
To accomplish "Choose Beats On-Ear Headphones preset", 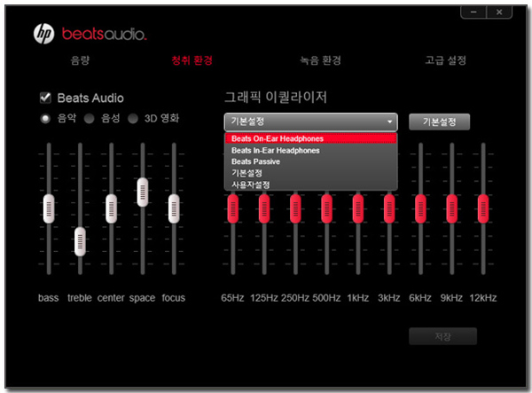I will coord(311,138).
